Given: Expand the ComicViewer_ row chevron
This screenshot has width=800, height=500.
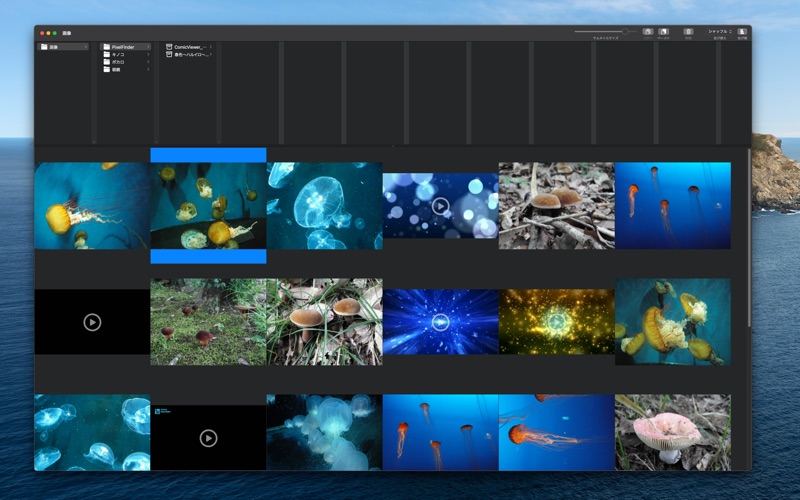Looking at the screenshot, I should 210,47.
